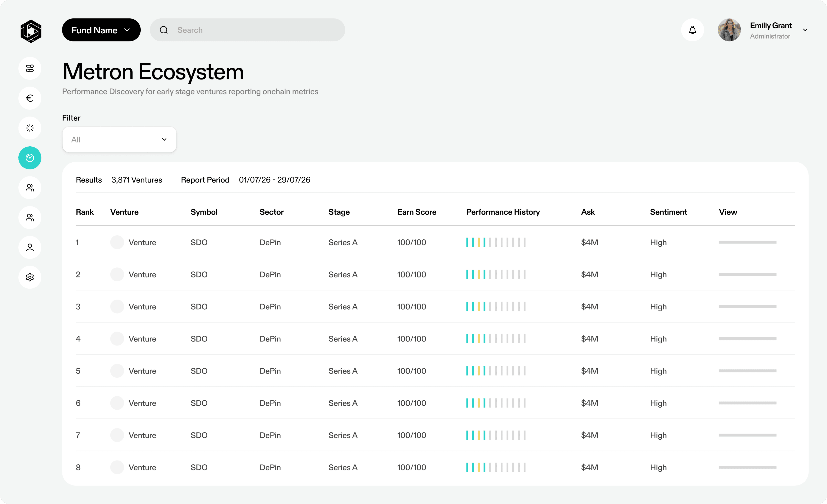This screenshot has height=504, width=827.
Task: Open the euro currency sidebar icon
Action: click(30, 98)
